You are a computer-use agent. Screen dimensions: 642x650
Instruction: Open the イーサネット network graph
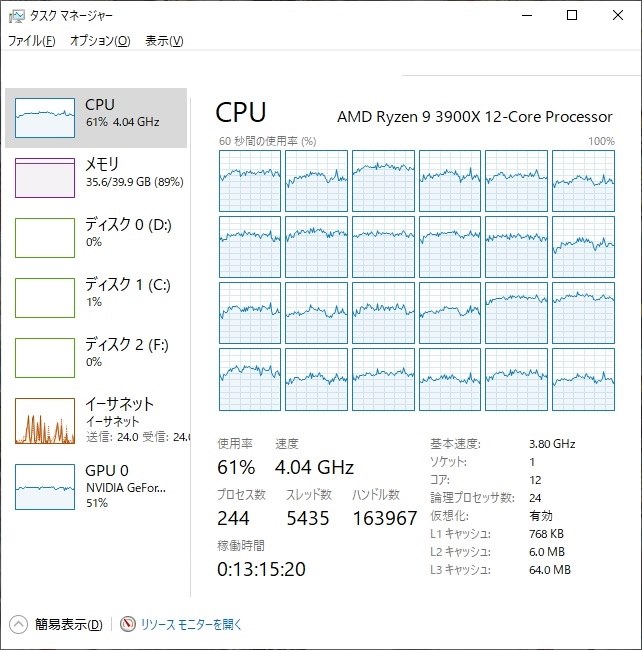(x=45, y=420)
